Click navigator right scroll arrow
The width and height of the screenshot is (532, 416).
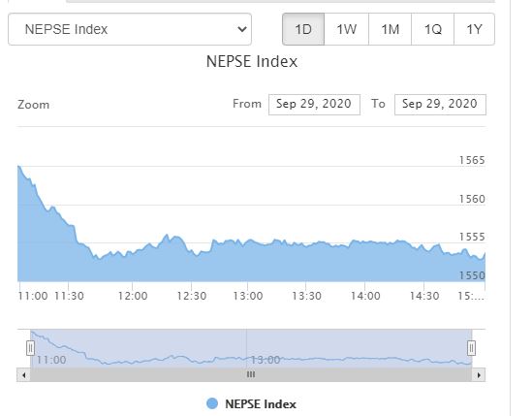[x=479, y=375]
